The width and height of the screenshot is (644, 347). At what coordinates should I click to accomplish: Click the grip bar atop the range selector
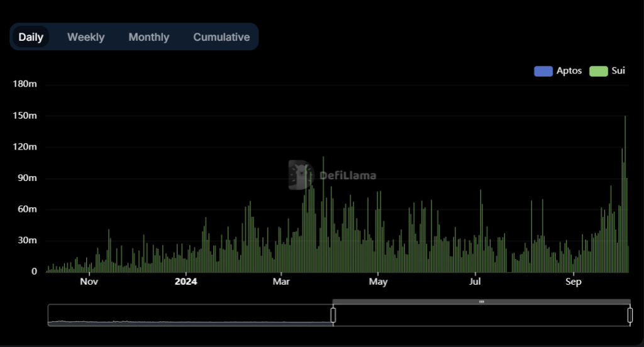click(x=481, y=302)
